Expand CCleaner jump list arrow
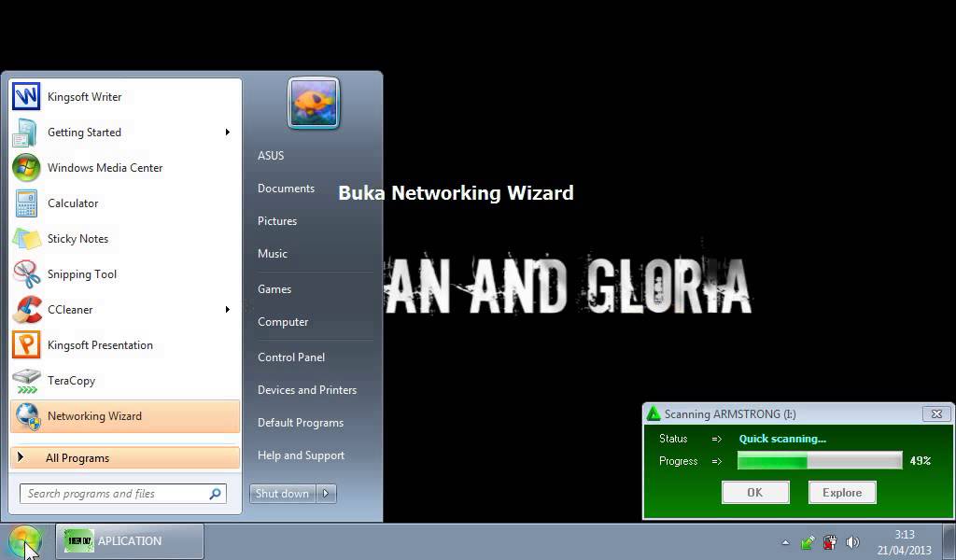Screen dimensions: 956x560 228,310
